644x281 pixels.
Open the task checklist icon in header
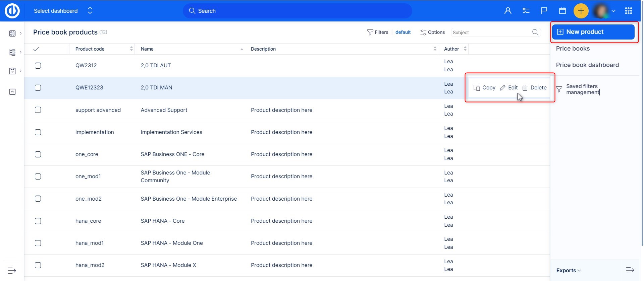click(526, 11)
